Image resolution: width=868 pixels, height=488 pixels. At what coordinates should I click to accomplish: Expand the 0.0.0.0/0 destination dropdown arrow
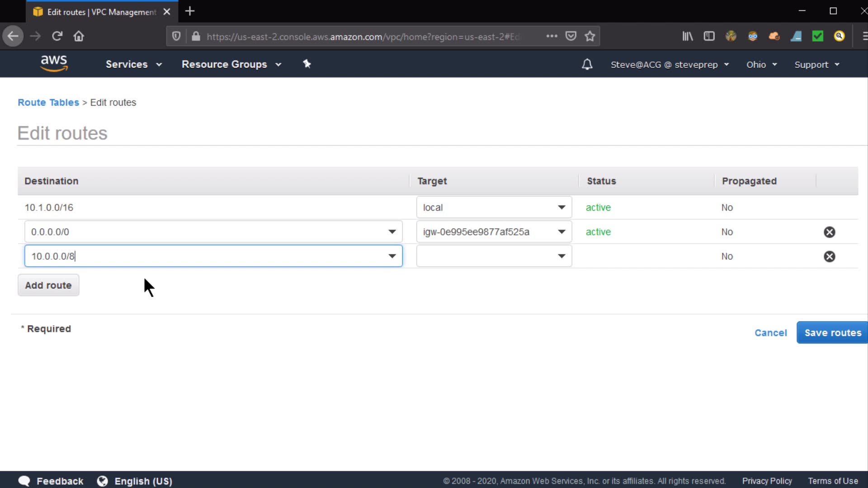(x=392, y=232)
